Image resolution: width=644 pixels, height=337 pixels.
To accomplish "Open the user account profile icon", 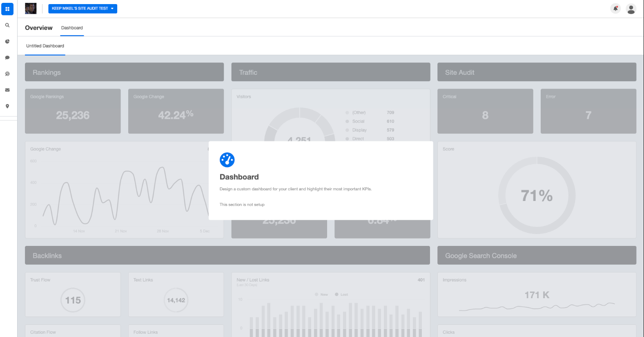I will pos(631,9).
